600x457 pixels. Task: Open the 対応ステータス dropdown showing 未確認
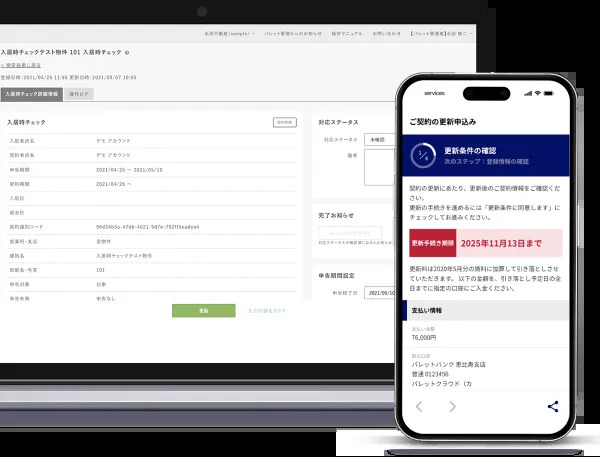point(379,140)
